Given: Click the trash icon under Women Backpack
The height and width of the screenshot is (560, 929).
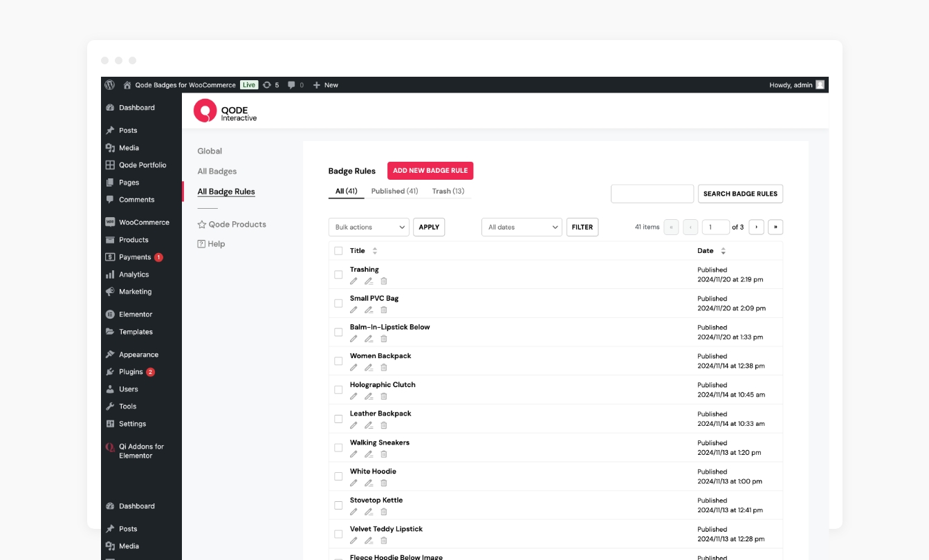Looking at the screenshot, I should point(384,368).
